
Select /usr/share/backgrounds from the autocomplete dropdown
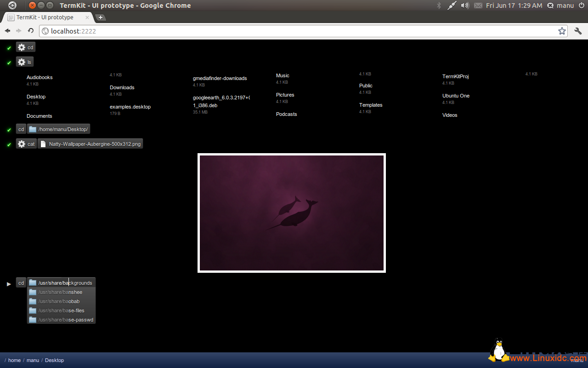pyautogui.click(x=64, y=282)
